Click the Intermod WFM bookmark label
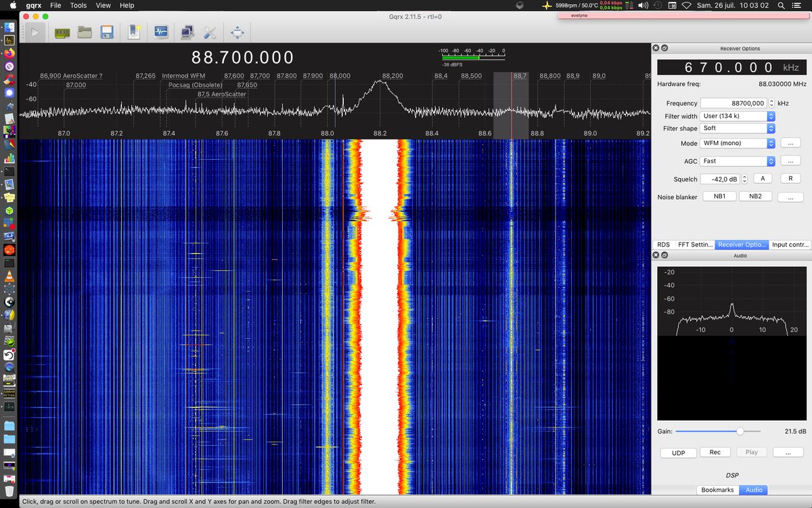Image resolution: width=812 pixels, height=508 pixels. click(x=185, y=76)
